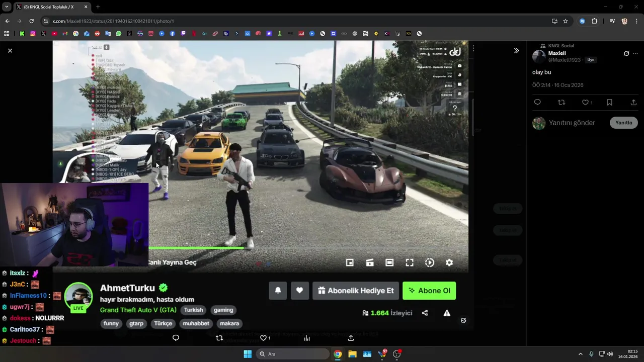Open Chrome's three-dot main menu
Image resolution: width=644 pixels, height=362 pixels.
(x=636, y=21)
